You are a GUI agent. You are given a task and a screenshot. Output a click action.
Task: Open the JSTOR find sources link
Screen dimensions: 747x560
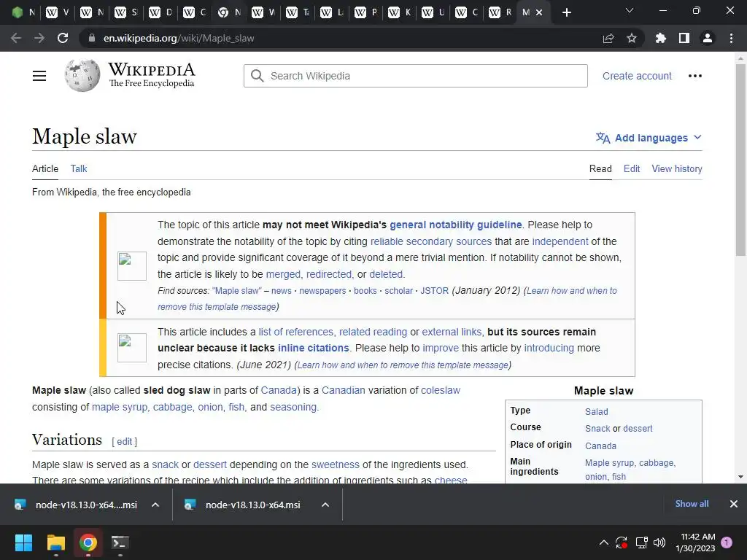click(434, 291)
